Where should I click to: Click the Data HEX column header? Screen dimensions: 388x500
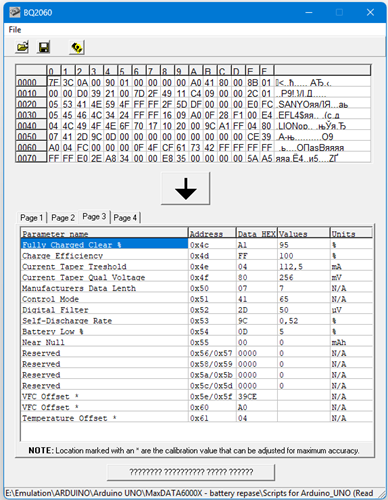tap(257, 233)
